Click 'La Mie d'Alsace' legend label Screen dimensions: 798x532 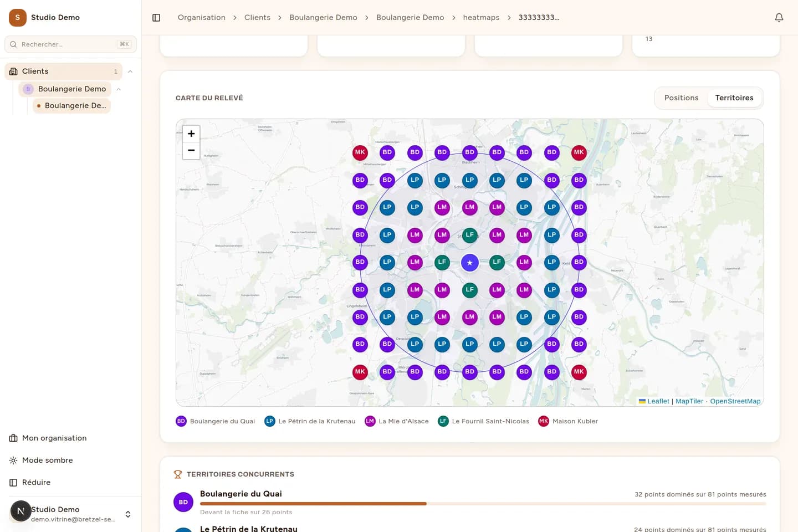(404, 421)
